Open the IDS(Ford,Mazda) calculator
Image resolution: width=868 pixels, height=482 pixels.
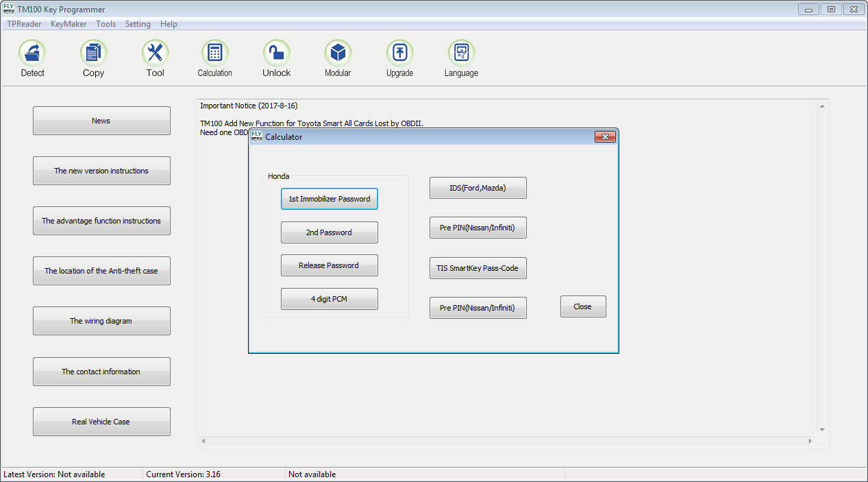[x=478, y=188]
